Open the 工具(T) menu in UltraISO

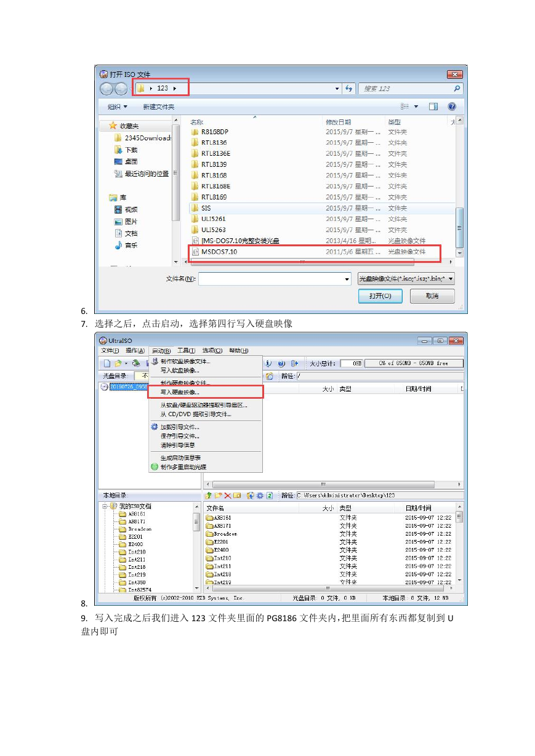pos(186,351)
